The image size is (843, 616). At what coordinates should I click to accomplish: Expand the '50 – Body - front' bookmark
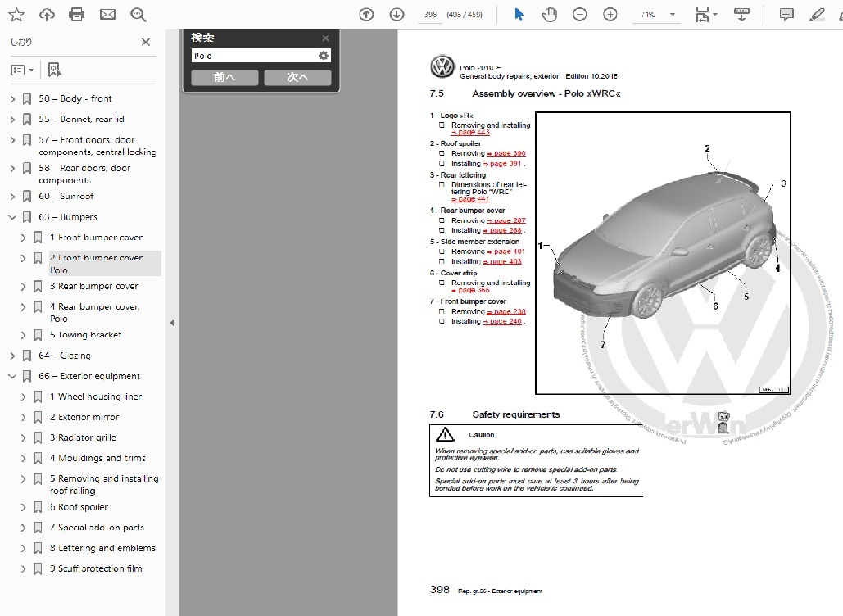point(12,99)
